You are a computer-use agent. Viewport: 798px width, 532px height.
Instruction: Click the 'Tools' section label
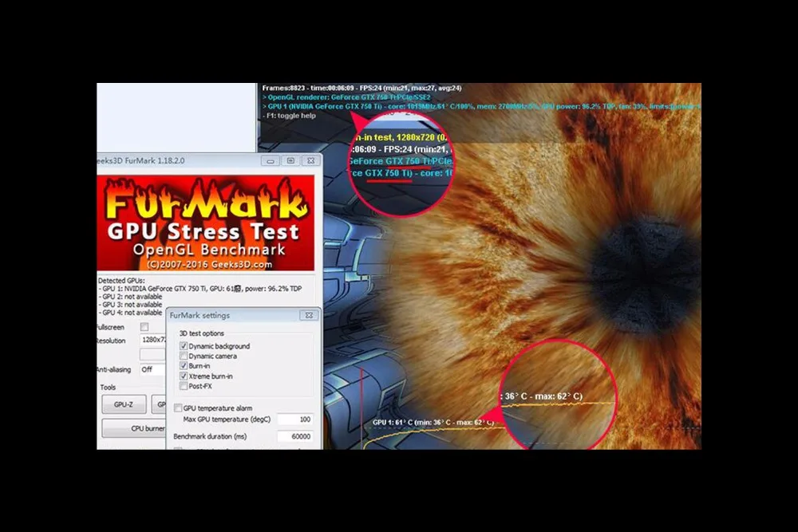108,387
